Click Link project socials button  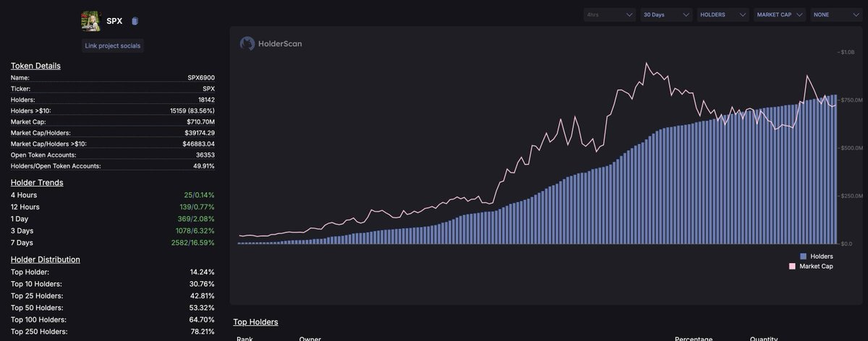tap(112, 46)
